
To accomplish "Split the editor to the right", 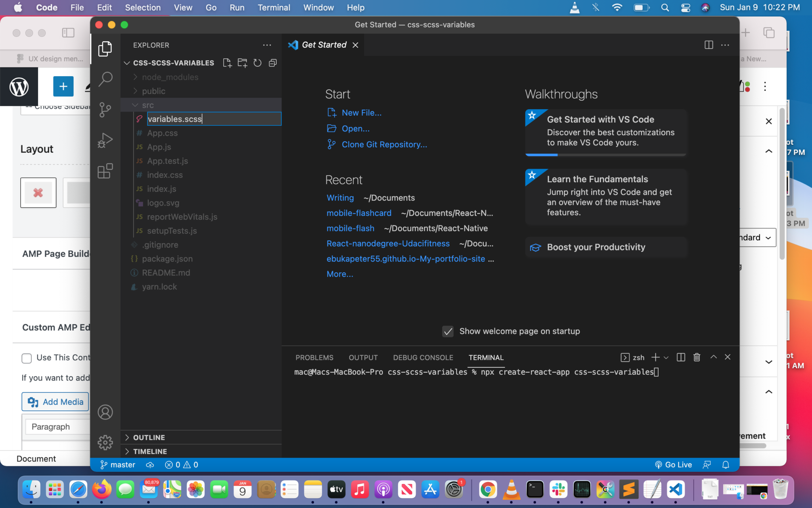I will click(709, 45).
